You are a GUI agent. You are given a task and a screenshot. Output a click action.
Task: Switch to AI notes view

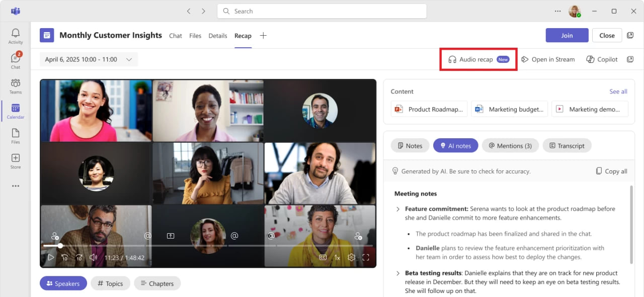click(x=455, y=145)
